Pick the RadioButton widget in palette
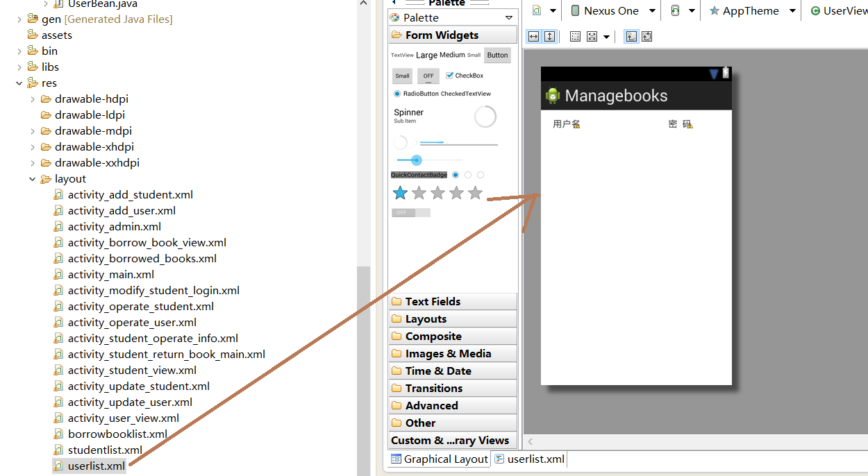 (x=416, y=94)
